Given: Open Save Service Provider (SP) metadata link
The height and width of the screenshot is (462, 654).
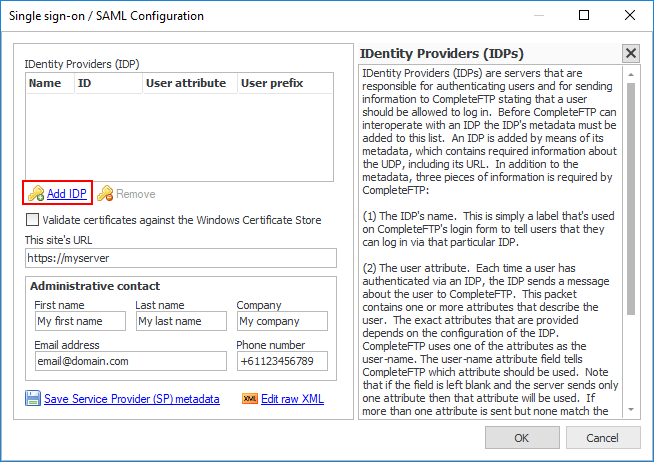Looking at the screenshot, I should point(131,399).
